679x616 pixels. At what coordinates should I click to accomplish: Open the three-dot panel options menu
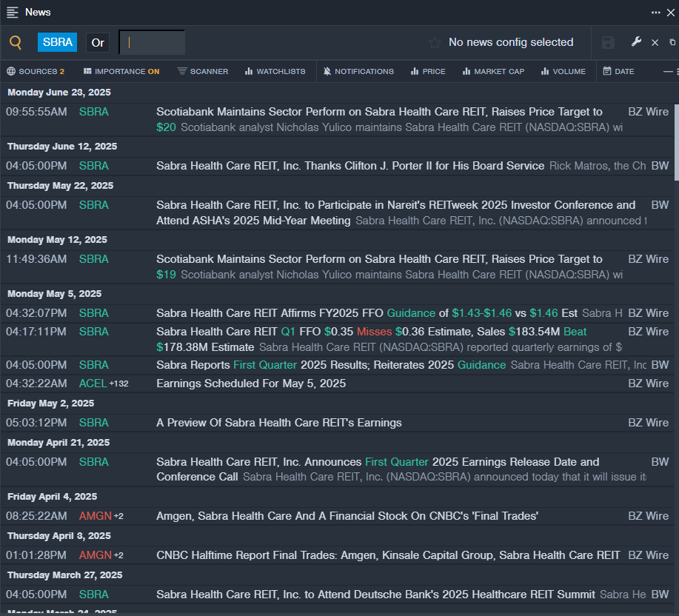coord(655,13)
